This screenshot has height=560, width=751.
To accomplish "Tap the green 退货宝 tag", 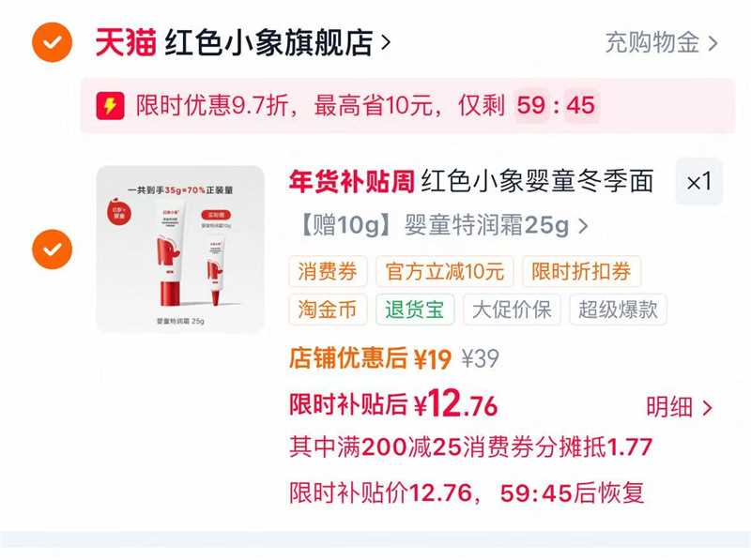I will click(415, 310).
